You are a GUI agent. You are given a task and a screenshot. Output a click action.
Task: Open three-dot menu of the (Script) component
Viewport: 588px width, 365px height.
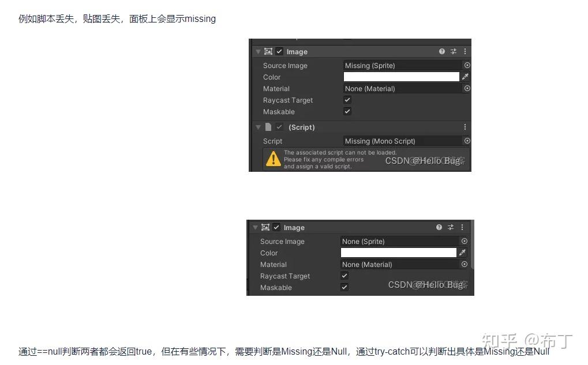465,127
